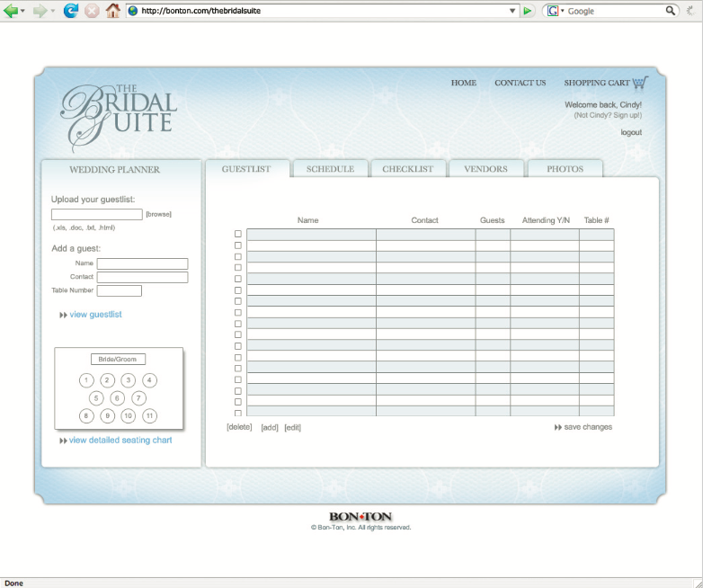Screen dimensions: 703x588
Task: Click the green go arrow beside the address bar
Action: (528, 10)
